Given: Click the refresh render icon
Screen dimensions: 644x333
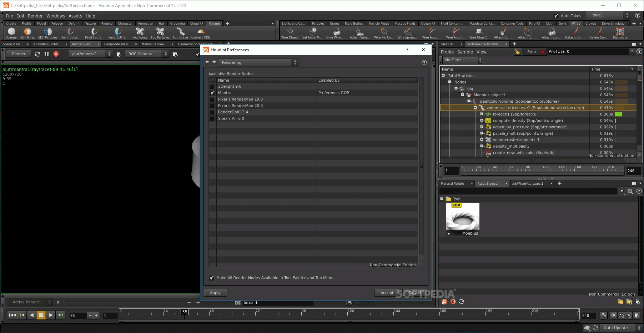Looking at the screenshot, I should click(37, 54).
